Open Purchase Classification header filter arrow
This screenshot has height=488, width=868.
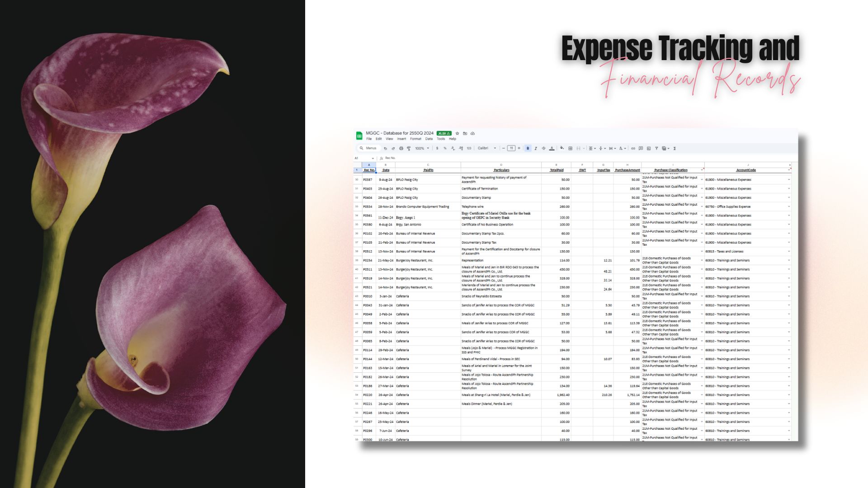coord(702,170)
